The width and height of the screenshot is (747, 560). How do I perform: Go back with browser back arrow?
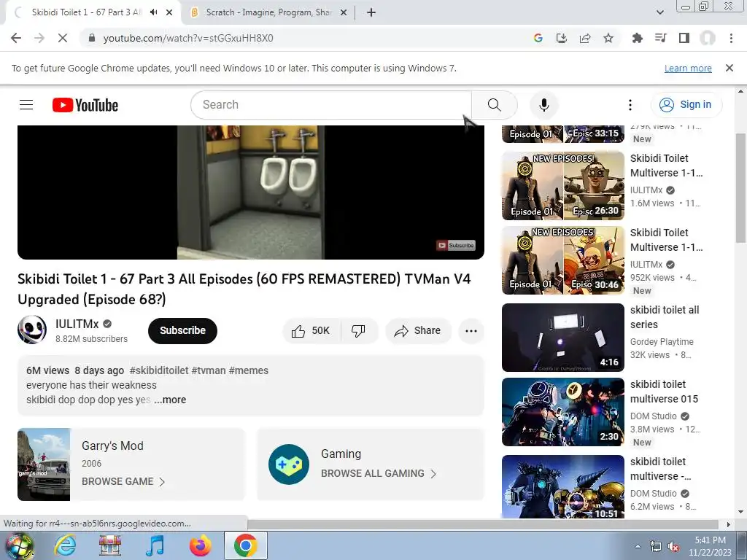tap(16, 38)
